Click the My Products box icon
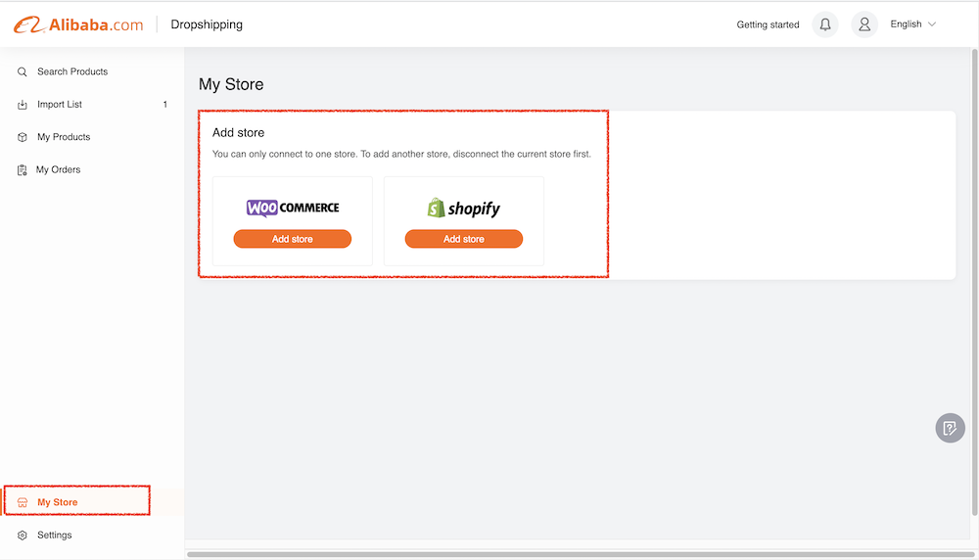Viewport: 979px width, 560px height. point(22,137)
